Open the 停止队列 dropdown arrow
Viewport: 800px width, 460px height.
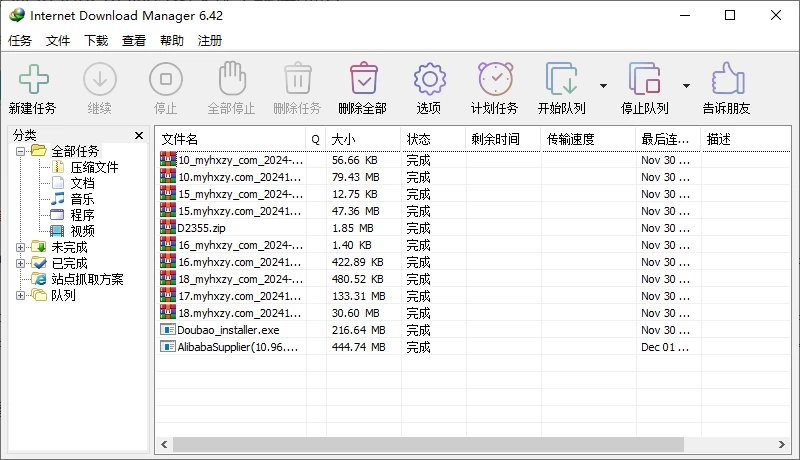click(686, 86)
